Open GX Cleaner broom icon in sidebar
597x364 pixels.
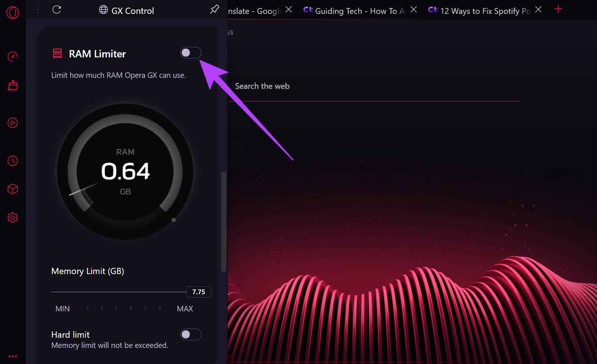tap(13, 86)
